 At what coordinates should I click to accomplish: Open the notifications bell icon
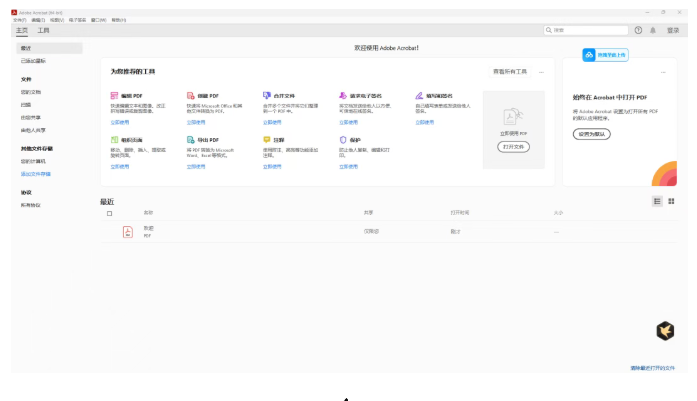pos(653,30)
